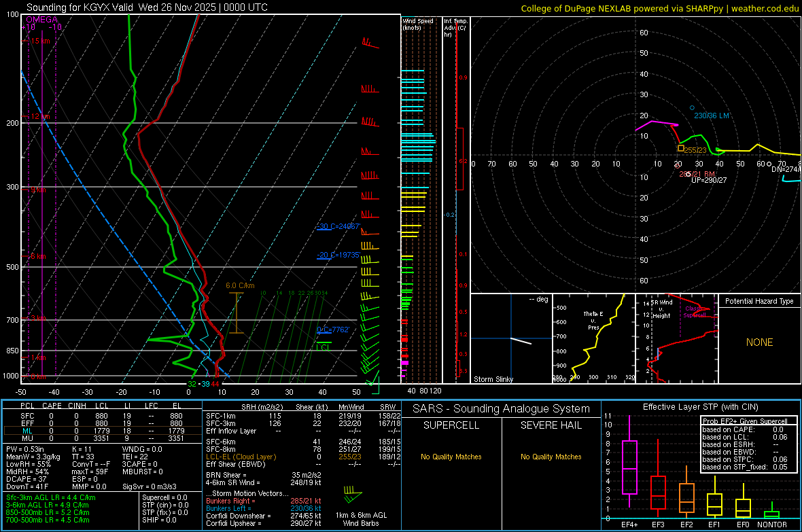Click the 700-500mb LR = 4.5 C/km line
Image resolution: width=802 pixels, height=532 pixels.
click(x=48, y=520)
